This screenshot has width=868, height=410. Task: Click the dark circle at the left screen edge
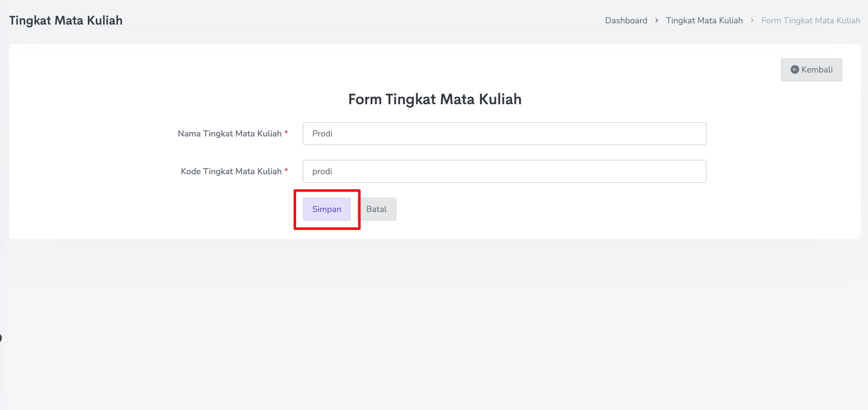[x=1, y=338]
